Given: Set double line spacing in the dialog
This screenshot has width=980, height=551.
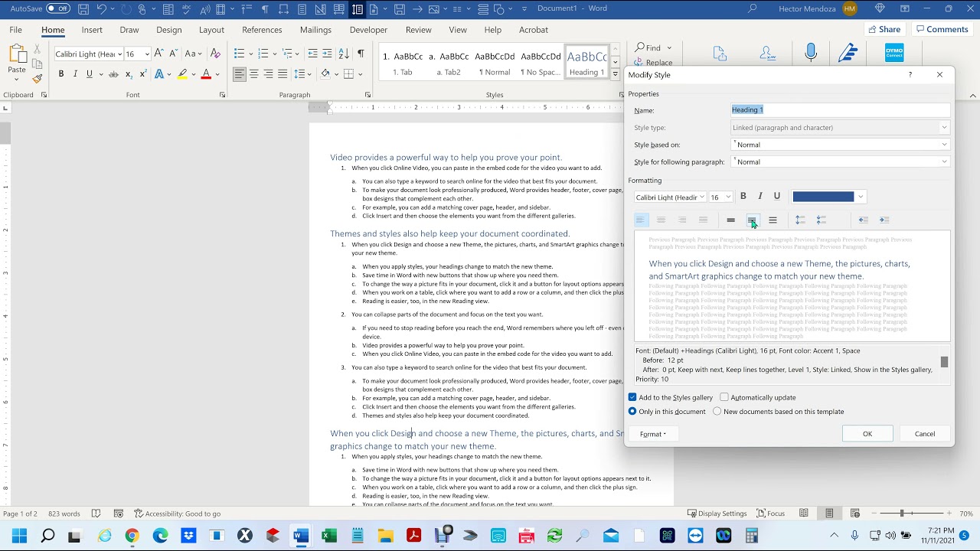Looking at the screenshot, I should [x=773, y=220].
